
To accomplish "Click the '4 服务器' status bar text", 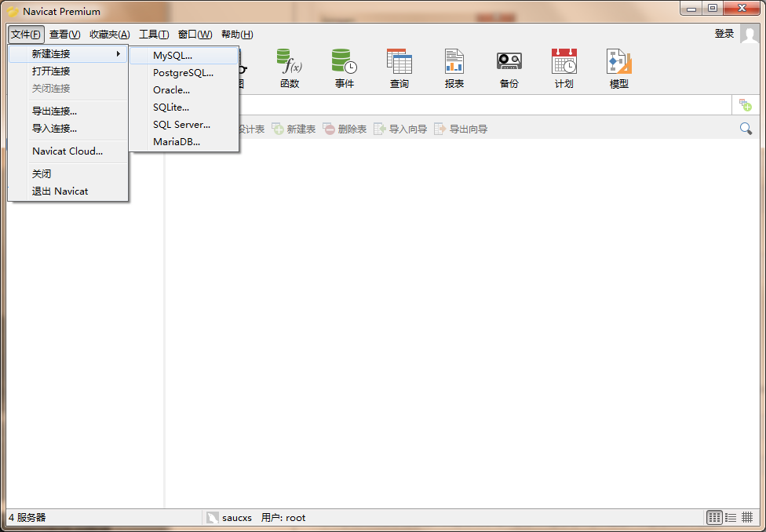I will [27, 517].
